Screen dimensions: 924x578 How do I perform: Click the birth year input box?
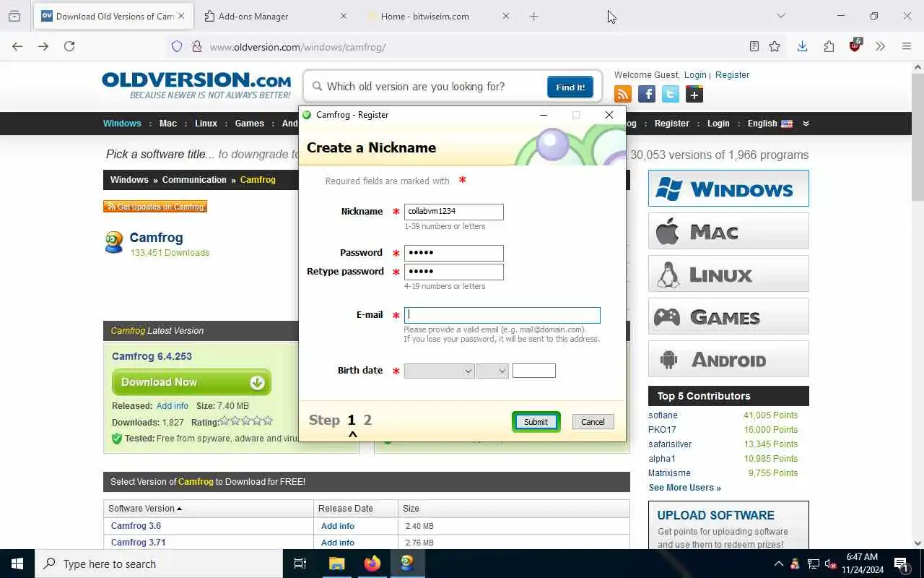[534, 371]
